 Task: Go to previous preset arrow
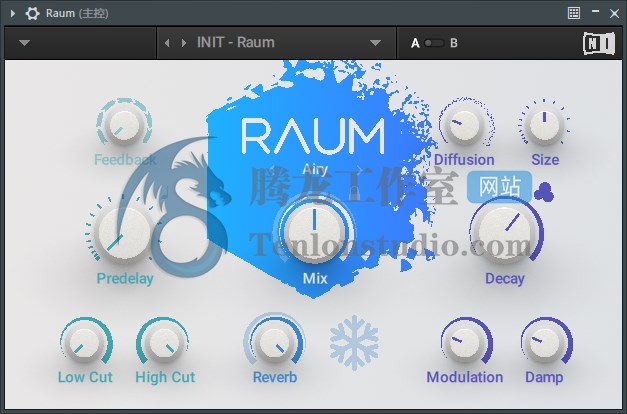click(168, 43)
